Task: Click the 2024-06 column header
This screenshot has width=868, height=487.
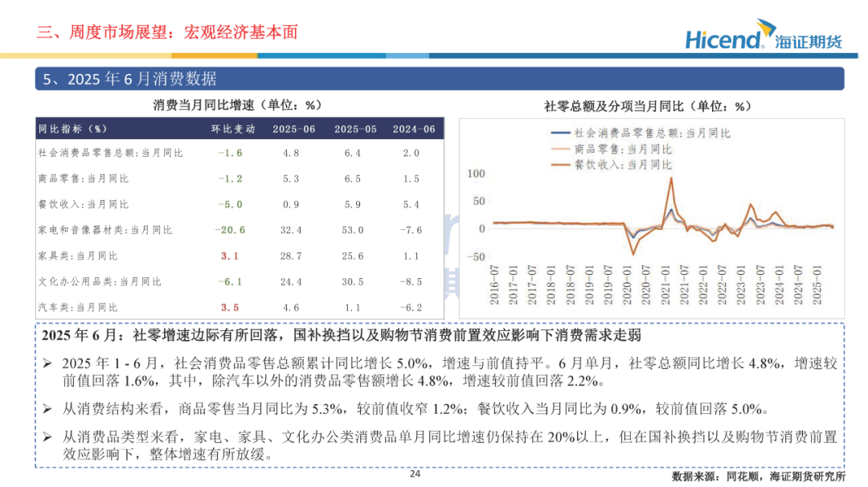Action: click(414, 129)
